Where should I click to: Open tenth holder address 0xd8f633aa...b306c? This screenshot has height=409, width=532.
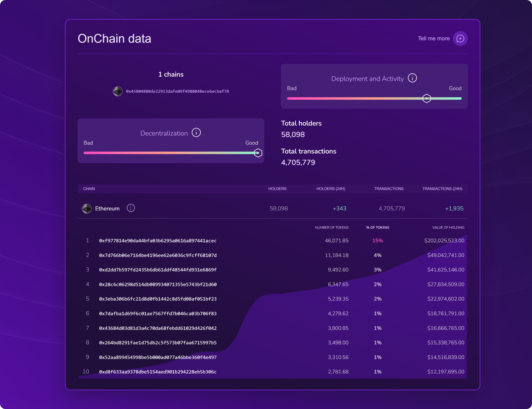click(158, 372)
